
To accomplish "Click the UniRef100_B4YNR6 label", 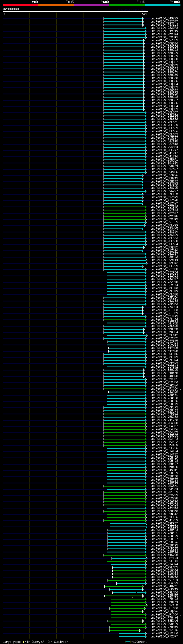I will [164, 348].
